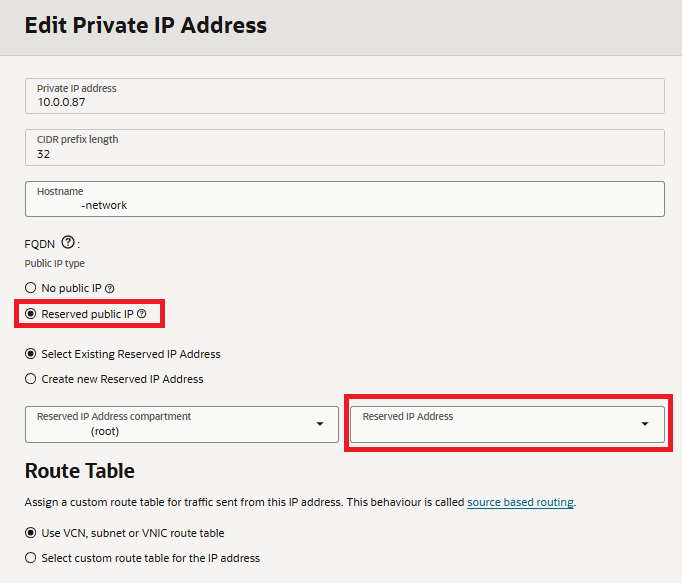Click the Private IP address field
The width and height of the screenshot is (682, 583).
click(344, 96)
